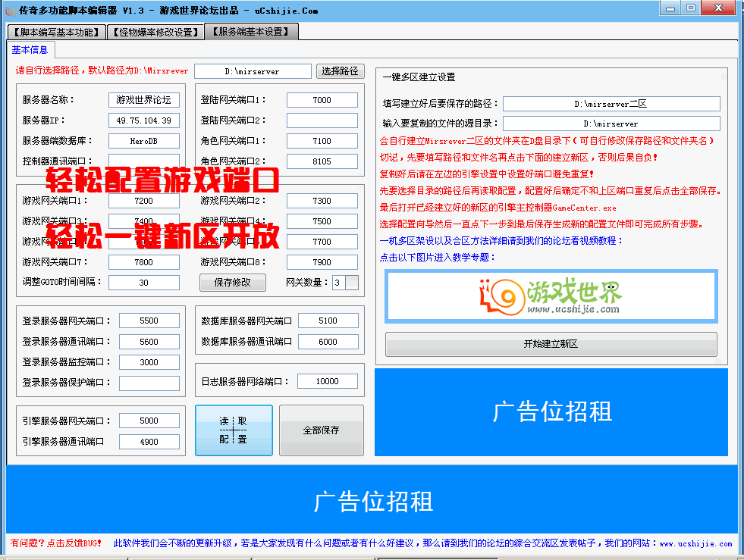Minimize the editor window

click(x=670, y=8)
